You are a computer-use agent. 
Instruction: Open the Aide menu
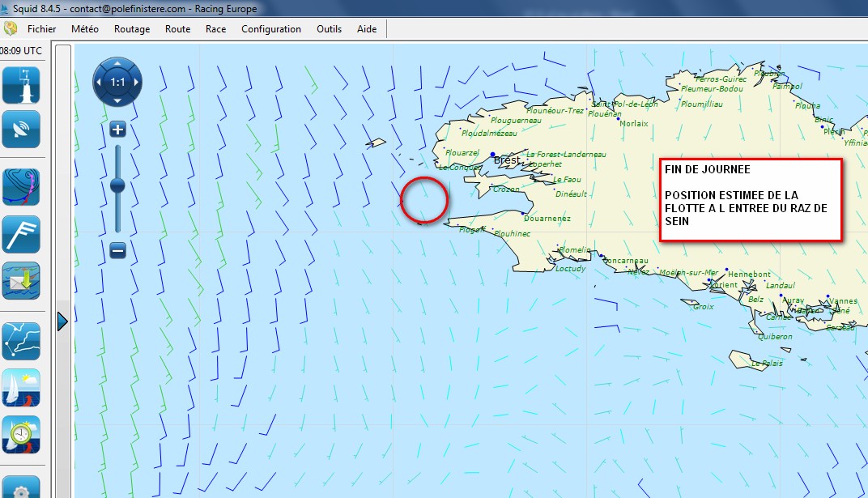click(x=367, y=29)
